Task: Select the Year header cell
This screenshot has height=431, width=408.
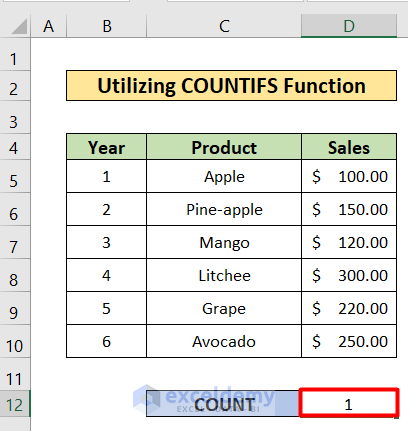Action: point(107,147)
